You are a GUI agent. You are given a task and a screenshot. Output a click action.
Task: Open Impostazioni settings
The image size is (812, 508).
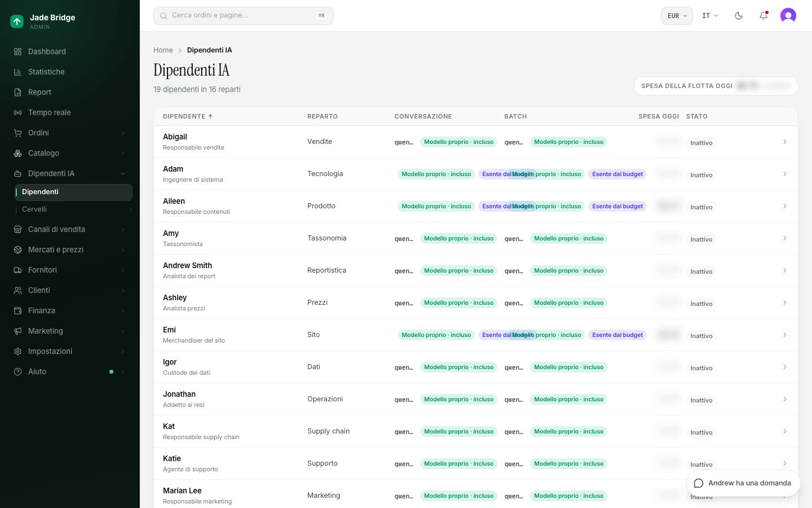pos(70,351)
